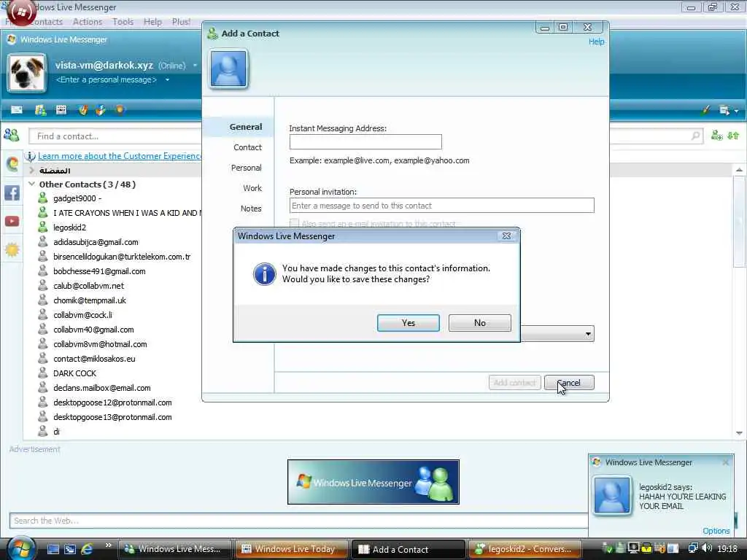The height and width of the screenshot is (560, 747).
Task: Click the blue-yellow shield toolbar icon
Action: [101, 110]
